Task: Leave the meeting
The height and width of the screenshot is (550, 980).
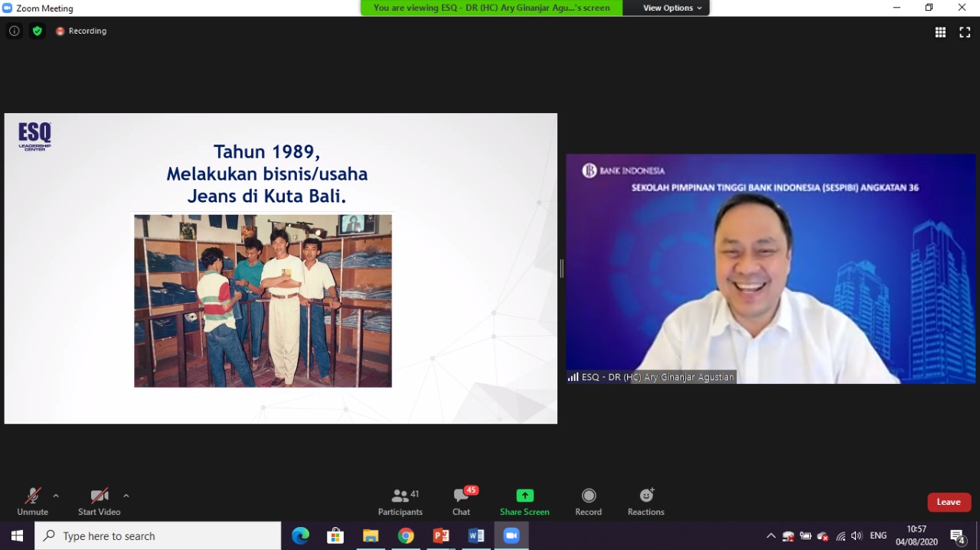Action: tap(949, 502)
